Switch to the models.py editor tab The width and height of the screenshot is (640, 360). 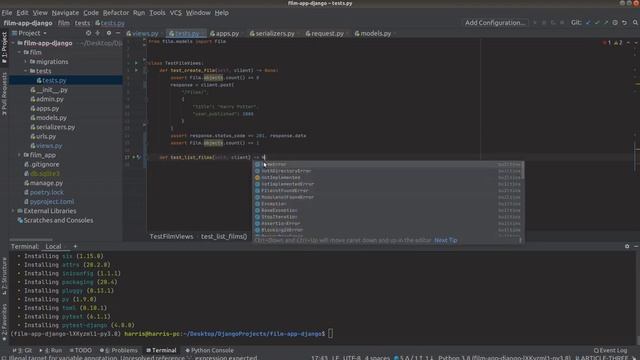pos(373,33)
